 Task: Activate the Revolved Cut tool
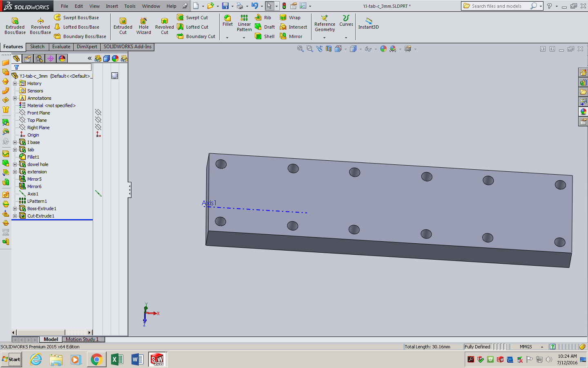pos(165,26)
